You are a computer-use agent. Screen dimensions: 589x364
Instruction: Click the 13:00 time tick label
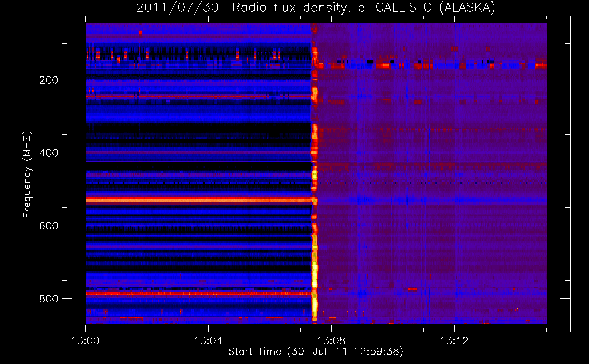coord(85,341)
